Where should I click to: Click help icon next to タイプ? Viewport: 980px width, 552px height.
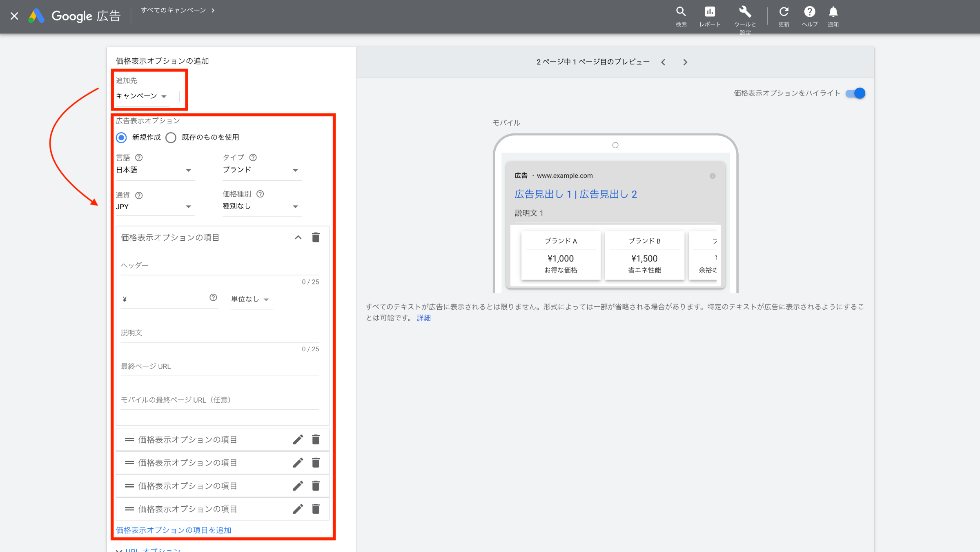[253, 157]
